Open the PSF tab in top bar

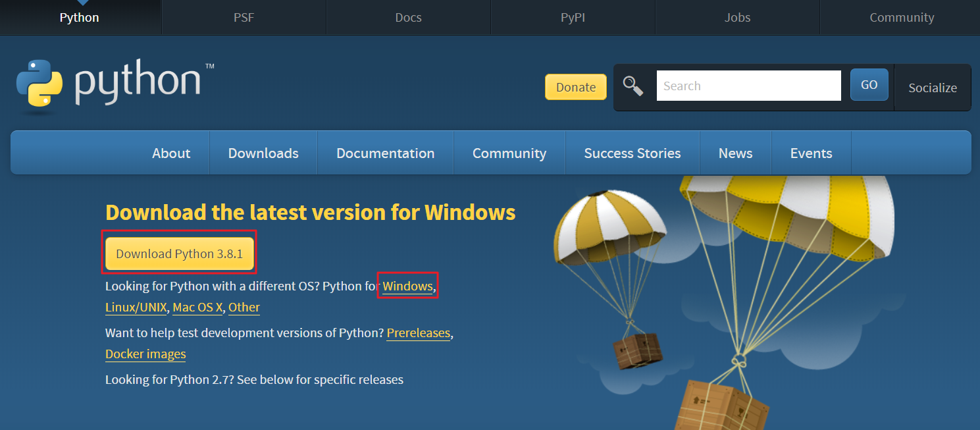point(244,18)
